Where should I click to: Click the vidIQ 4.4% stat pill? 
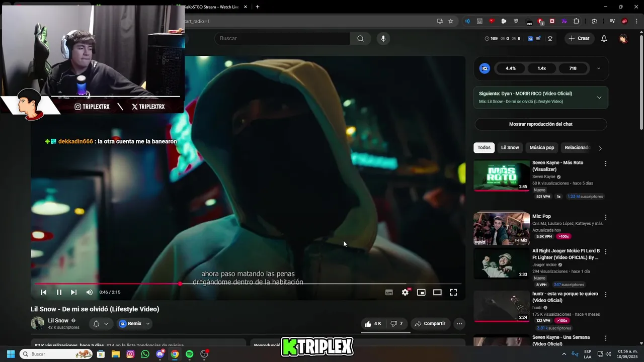click(x=511, y=68)
